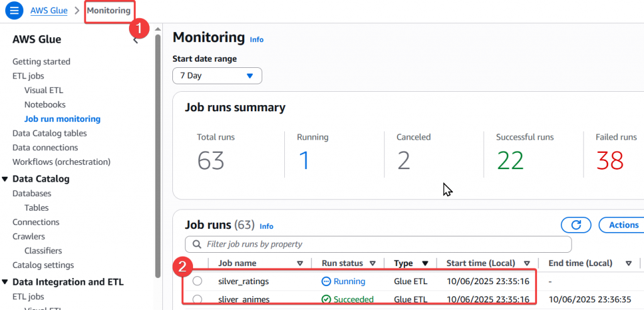Click the Running status dots icon
The width and height of the screenshot is (644, 310).
tap(326, 281)
